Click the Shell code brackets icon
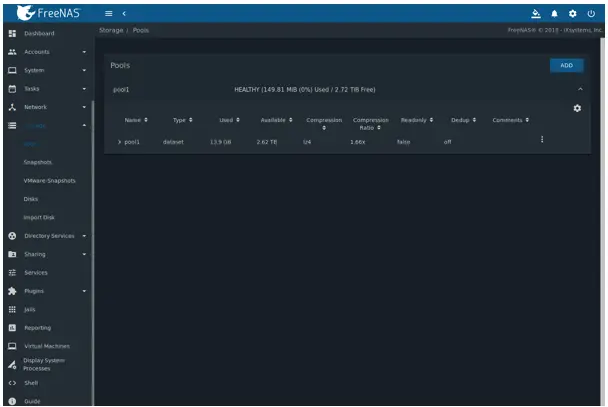Screen dimensions: 608x407 tap(12, 383)
